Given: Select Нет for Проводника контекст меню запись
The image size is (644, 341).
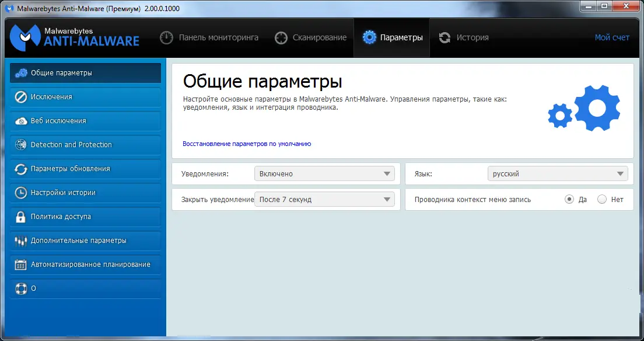Looking at the screenshot, I should (602, 200).
